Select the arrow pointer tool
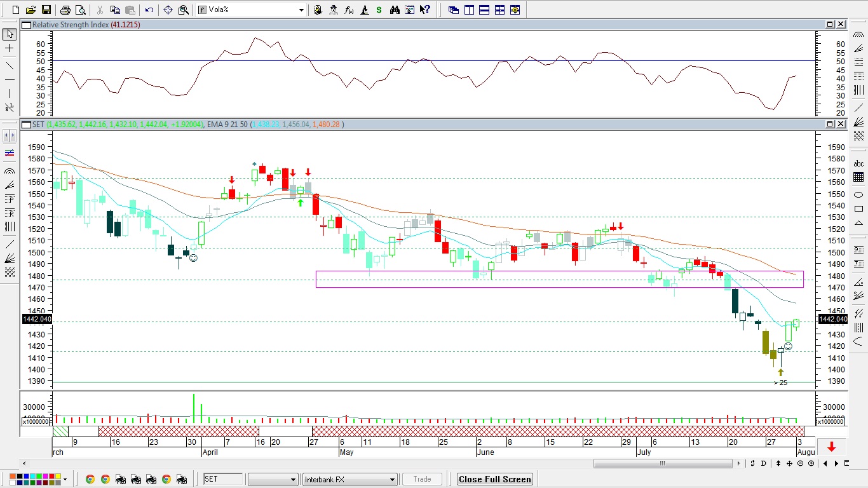The width and height of the screenshot is (868, 488). pyautogui.click(x=10, y=34)
